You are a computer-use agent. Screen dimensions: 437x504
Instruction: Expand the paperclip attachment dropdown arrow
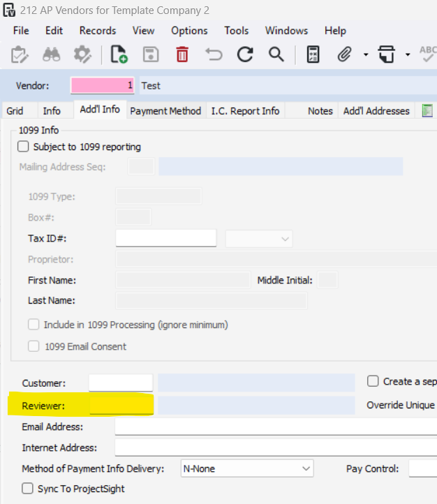tap(366, 54)
